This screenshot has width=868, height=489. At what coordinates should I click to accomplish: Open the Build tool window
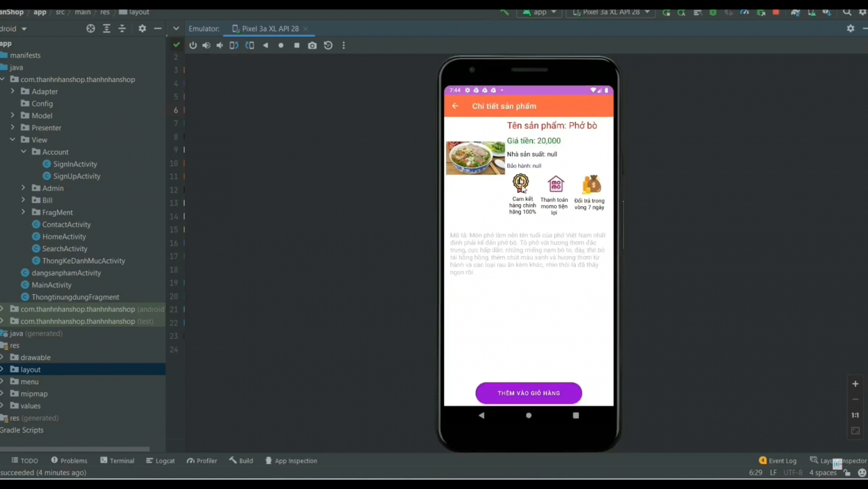pyautogui.click(x=241, y=460)
